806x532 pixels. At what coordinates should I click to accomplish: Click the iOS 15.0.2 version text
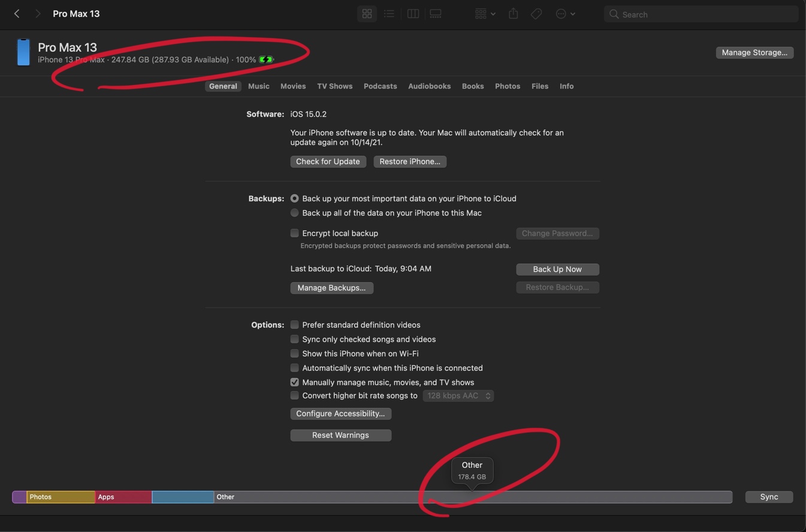click(x=309, y=114)
